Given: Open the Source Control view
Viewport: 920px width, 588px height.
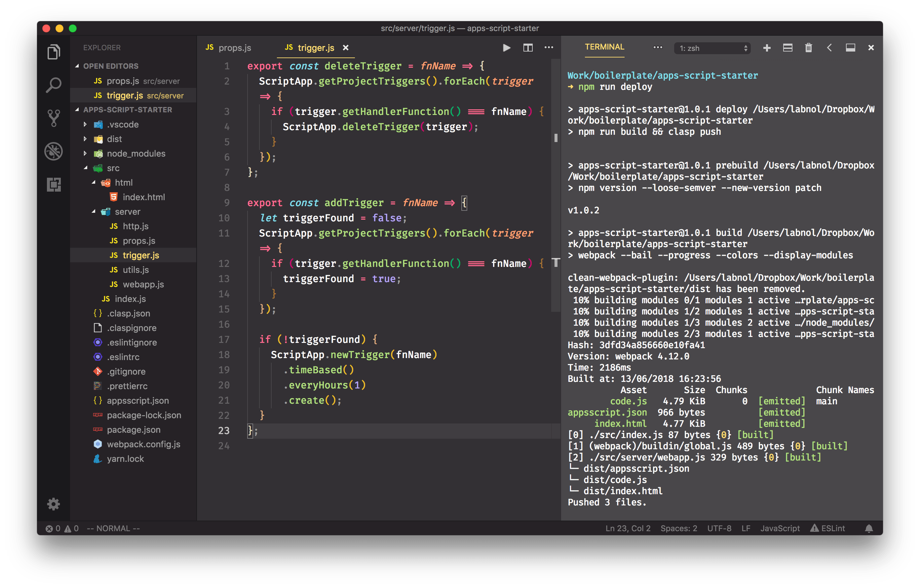Looking at the screenshot, I should tap(53, 118).
